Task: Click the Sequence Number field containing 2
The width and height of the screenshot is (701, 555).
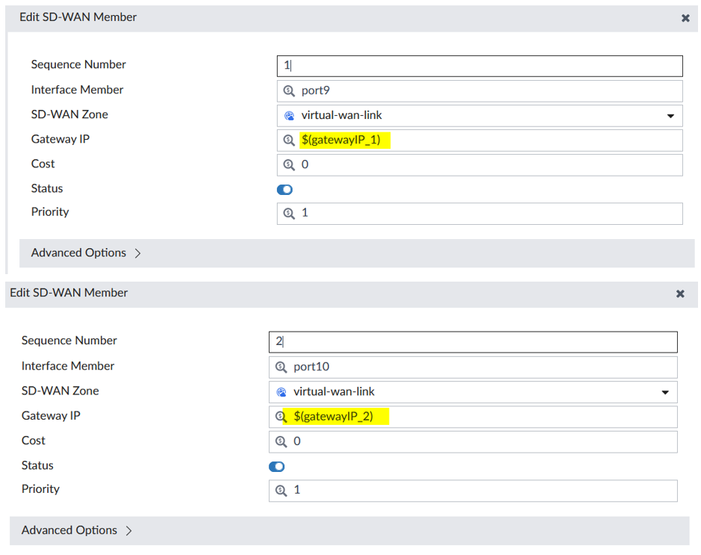Action: (473, 342)
